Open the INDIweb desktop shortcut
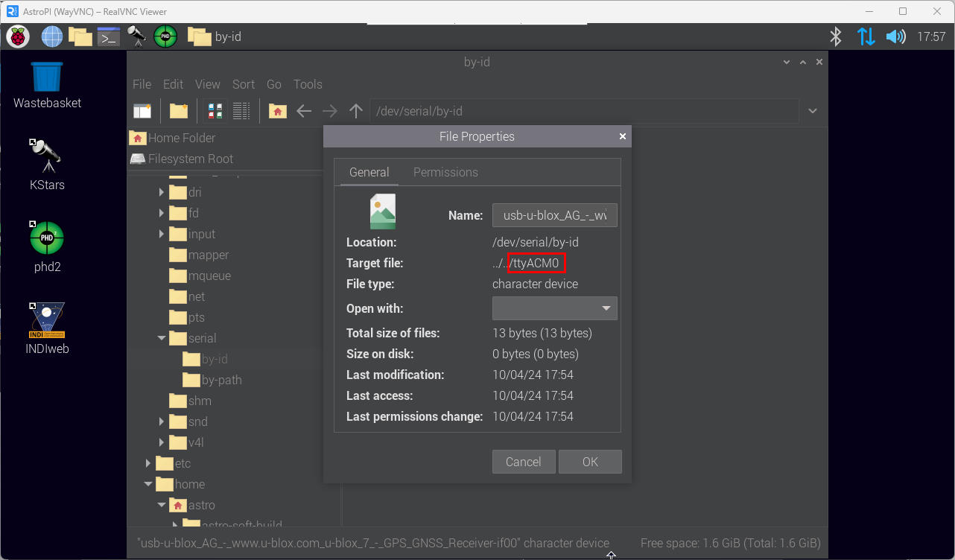The width and height of the screenshot is (955, 560). (x=47, y=328)
